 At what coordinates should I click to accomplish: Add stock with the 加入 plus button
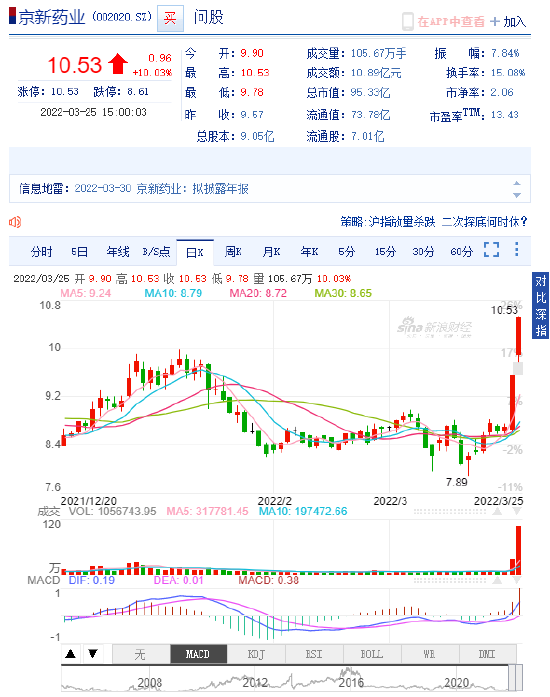pyautogui.click(x=508, y=21)
